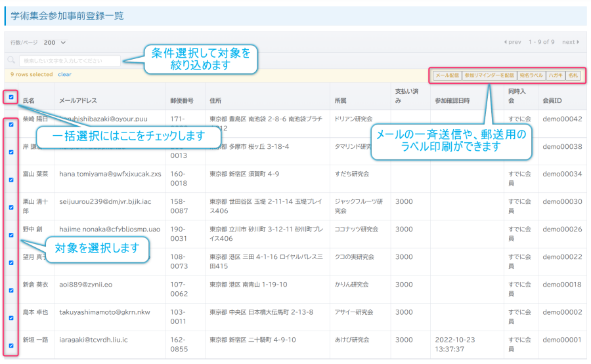Sort by 会員ID column header
This screenshot has width=591, height=364.
click(554, 100)
